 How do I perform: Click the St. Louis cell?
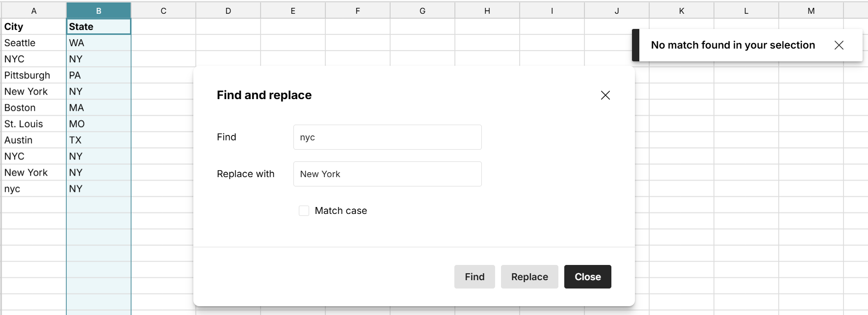pyautogui.click(x=34, y=124)
